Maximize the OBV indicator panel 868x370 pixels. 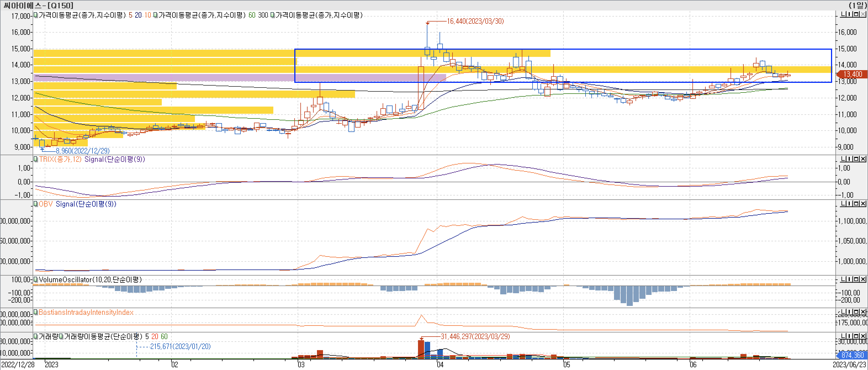(x=856, y=204)
